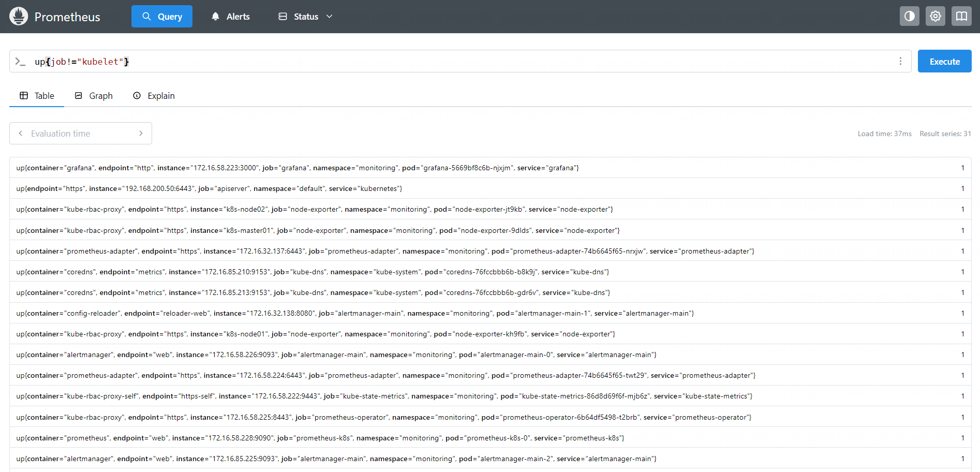This screenshot has height=472, width=980.
Task: Step evaluation time backward with left chevron
Action: click(21, 134)
